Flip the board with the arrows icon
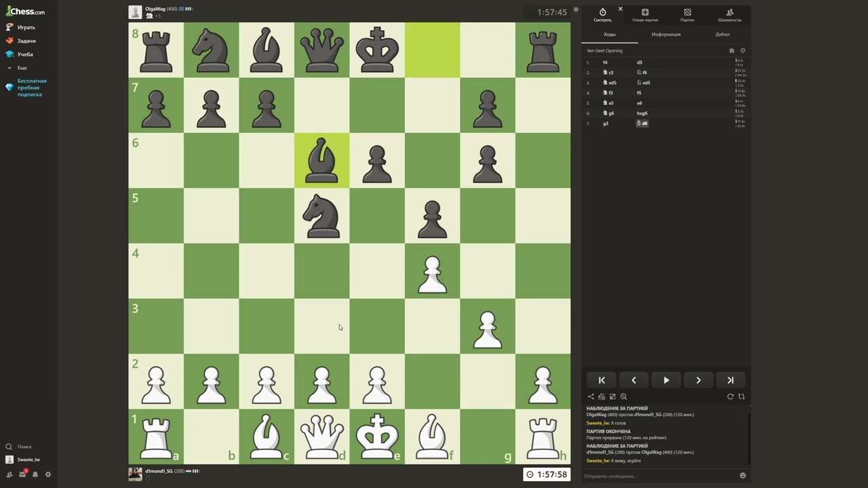868x488 pixels. pyautogui.click(x=741, y=396)
